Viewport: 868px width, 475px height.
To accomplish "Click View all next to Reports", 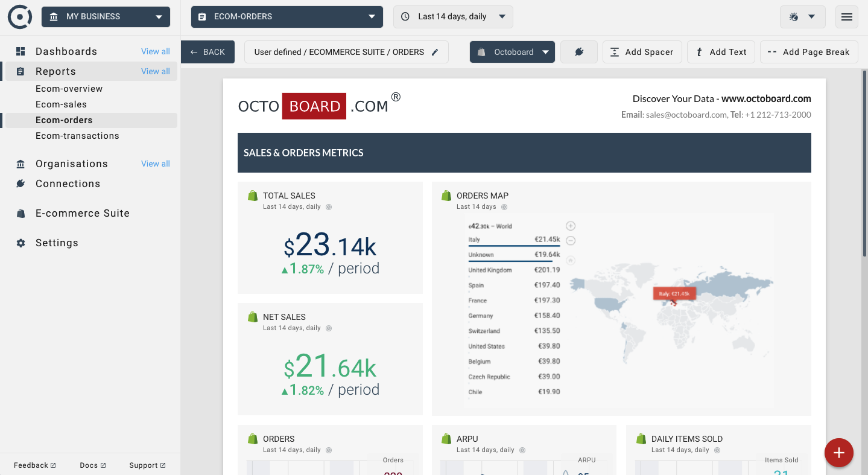I will [x=156, y=71].
